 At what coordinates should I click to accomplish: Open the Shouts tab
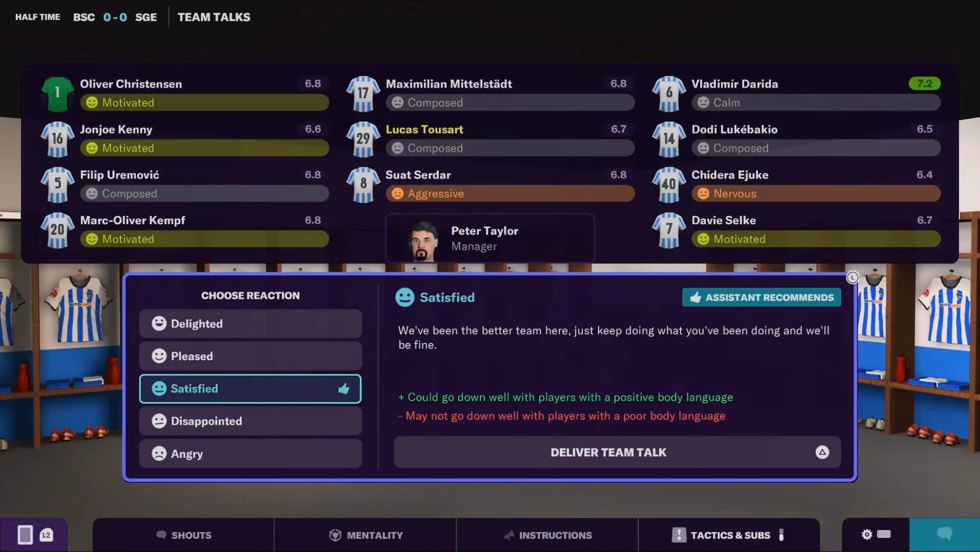(183, 535)
